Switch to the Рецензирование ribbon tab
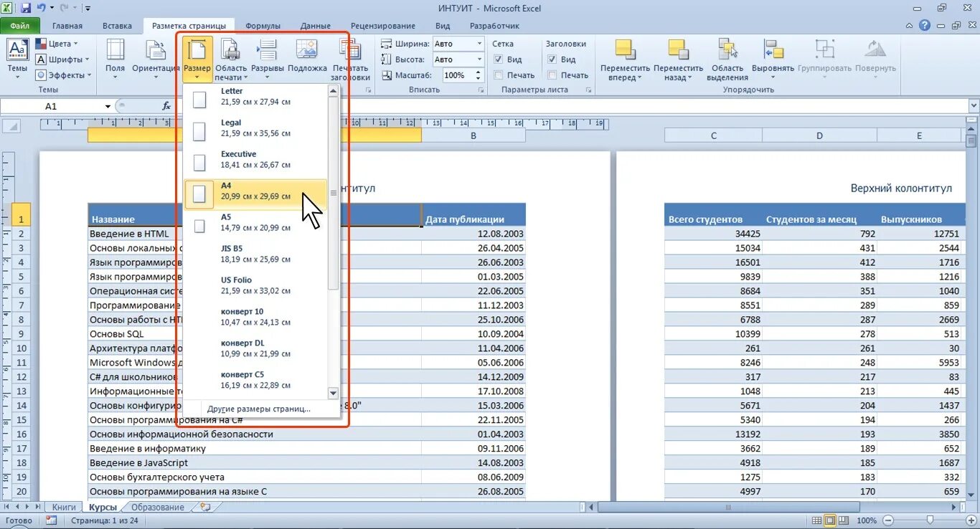The image size is (980, 529). pyautogui.click(x=382, y=26)
